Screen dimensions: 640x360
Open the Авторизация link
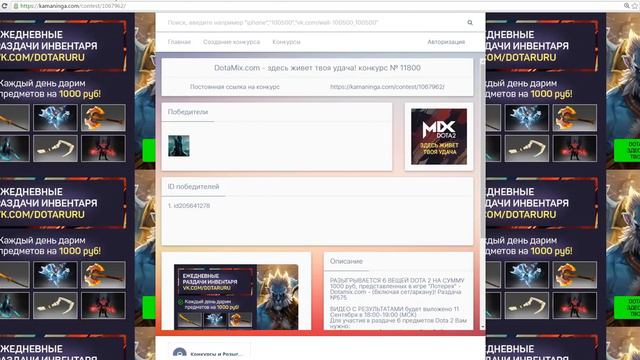[x=446, y=42]
